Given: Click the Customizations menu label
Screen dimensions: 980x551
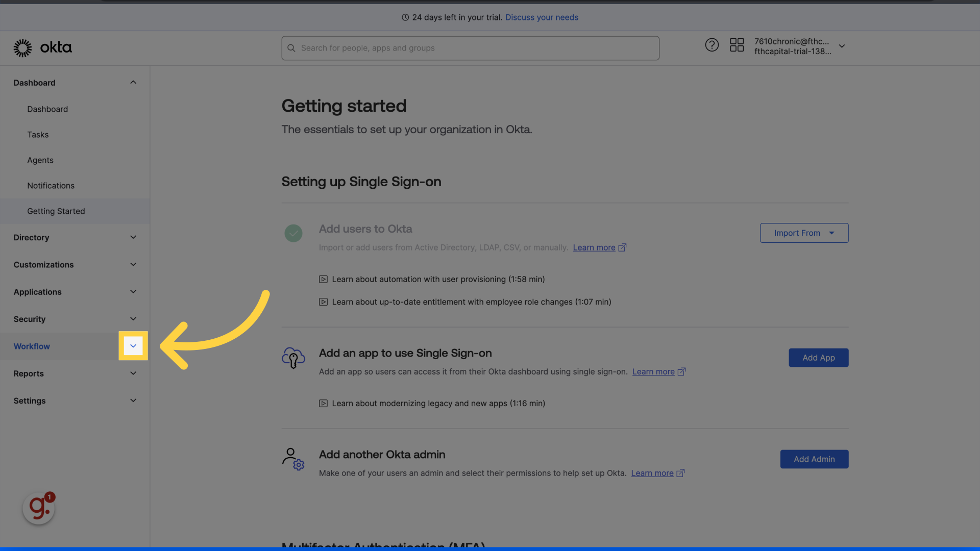Looking at the screenshot, I should coord(43,265).
